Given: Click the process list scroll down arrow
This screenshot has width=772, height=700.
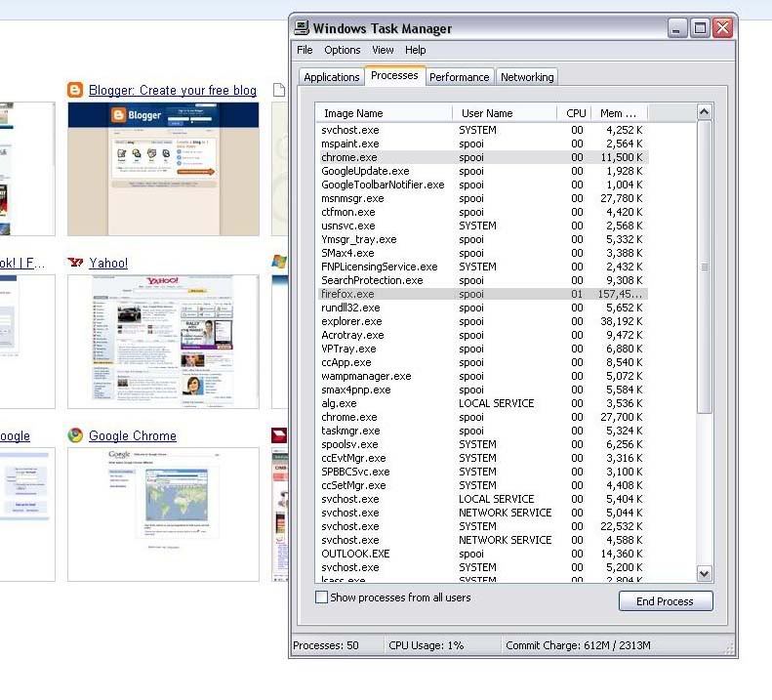Looking at the screenshot, I should (704, 573).
